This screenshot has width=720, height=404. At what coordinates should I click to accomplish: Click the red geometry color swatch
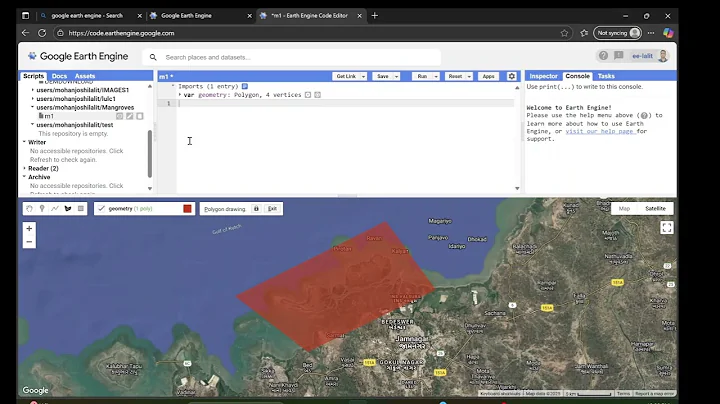pos(187,208)
